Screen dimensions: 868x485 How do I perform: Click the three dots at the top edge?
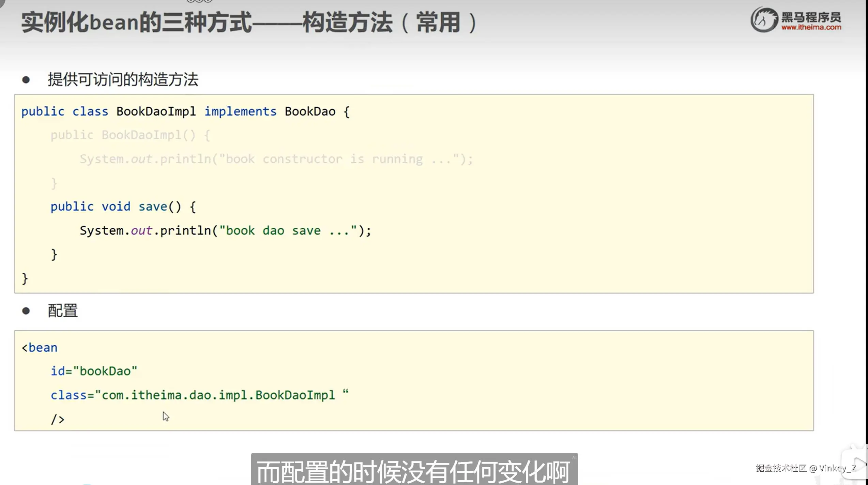(199, 1)
